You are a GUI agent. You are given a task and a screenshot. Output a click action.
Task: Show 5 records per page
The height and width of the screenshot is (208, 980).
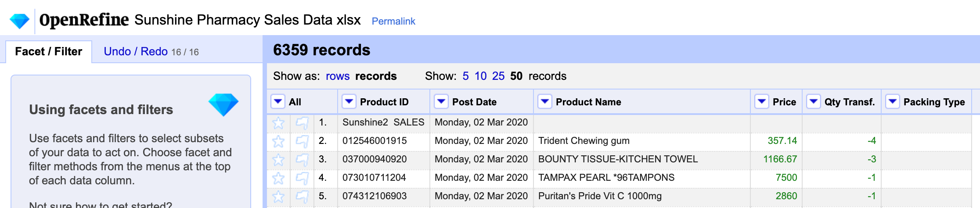(x=465, y=76)
